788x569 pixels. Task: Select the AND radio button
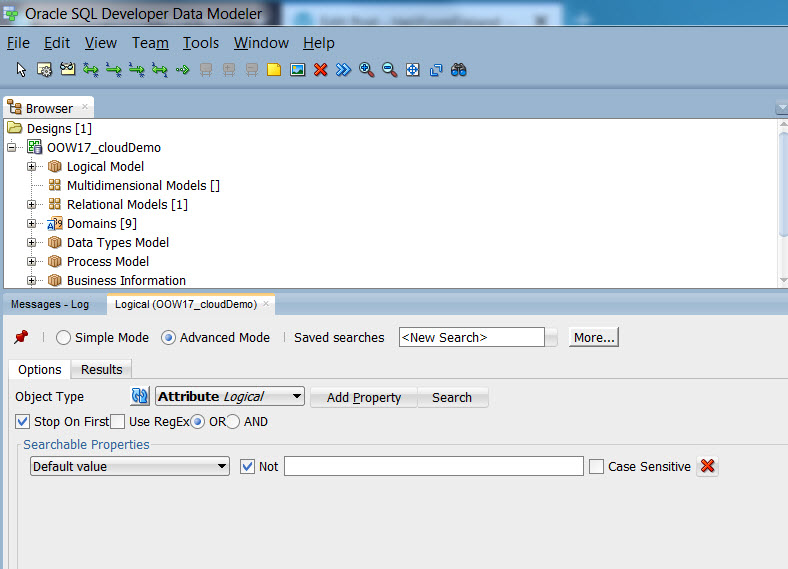(x=233, y=422)
